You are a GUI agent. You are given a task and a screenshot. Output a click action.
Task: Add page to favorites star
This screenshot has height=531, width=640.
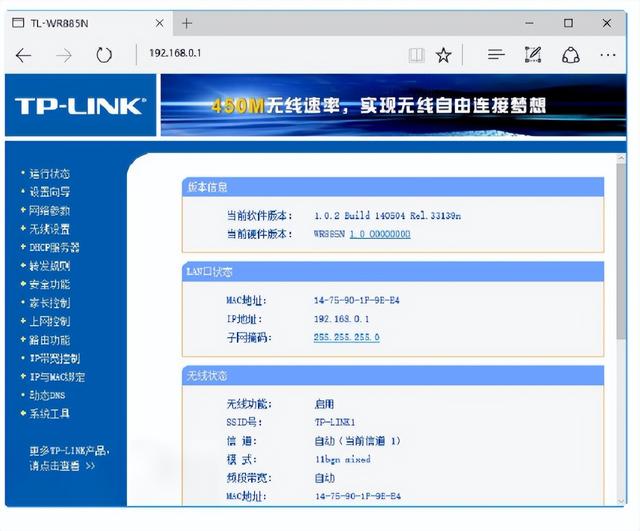point(443,55)
